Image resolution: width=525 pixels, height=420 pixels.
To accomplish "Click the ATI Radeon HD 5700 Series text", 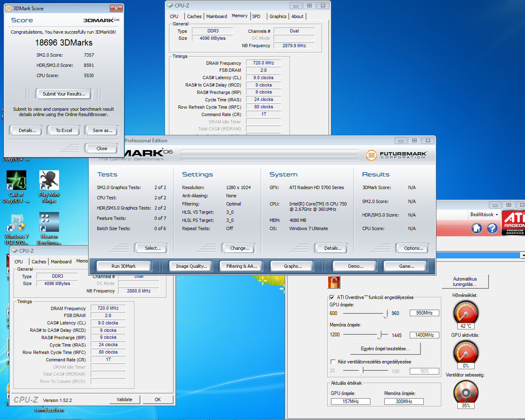I will 317,187.
